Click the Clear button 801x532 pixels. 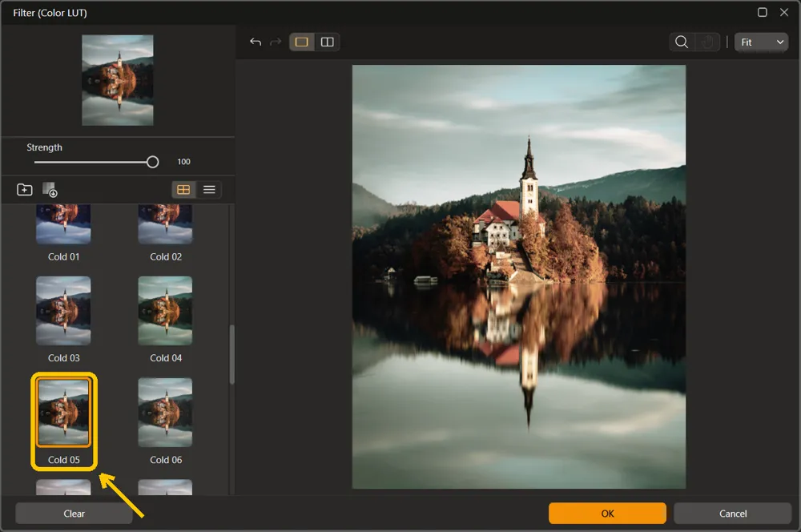pos(74,514)
